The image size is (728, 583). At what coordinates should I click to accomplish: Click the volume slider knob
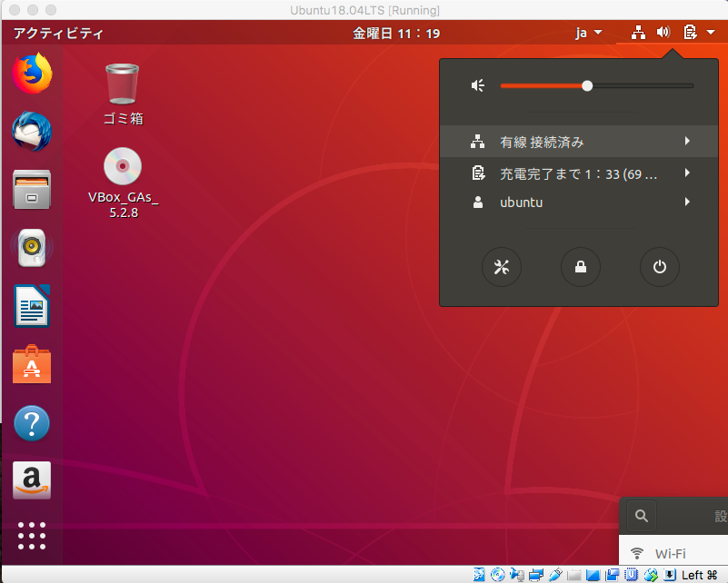(x=587, y=85)
